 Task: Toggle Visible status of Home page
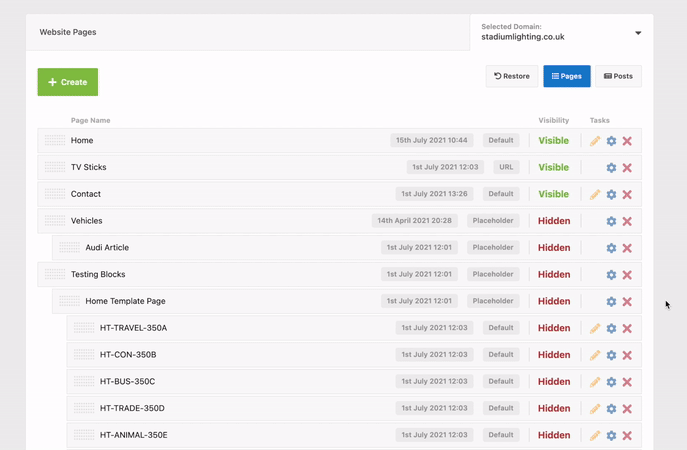553,141
